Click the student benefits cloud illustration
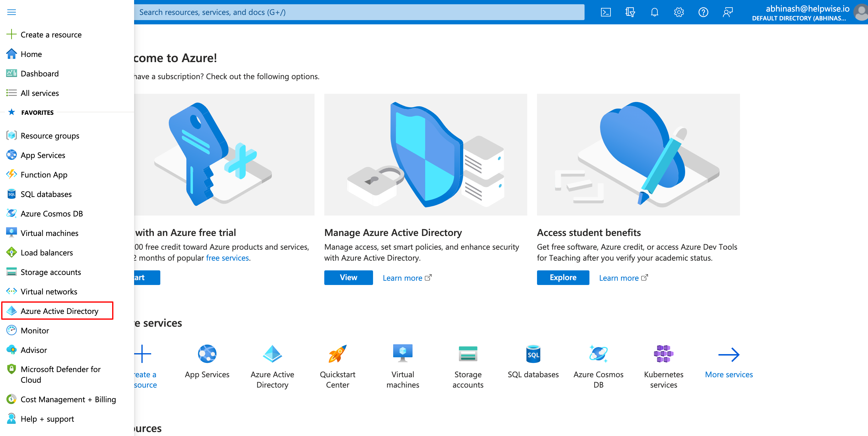 [x=638, y=155]
